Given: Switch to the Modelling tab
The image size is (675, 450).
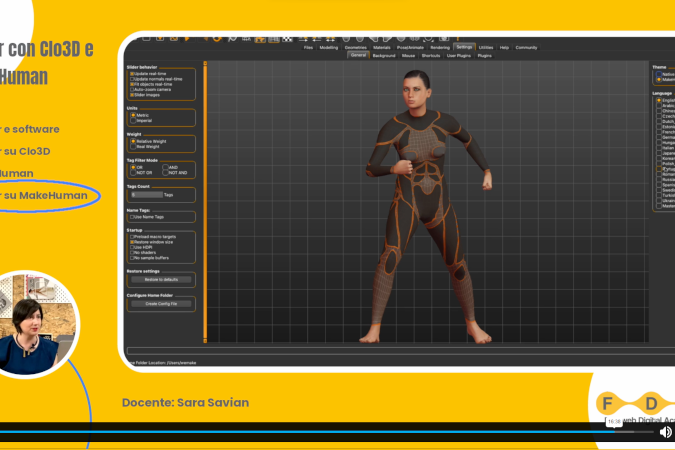Looking at the screenshot, I should click(x=328, y=47).
